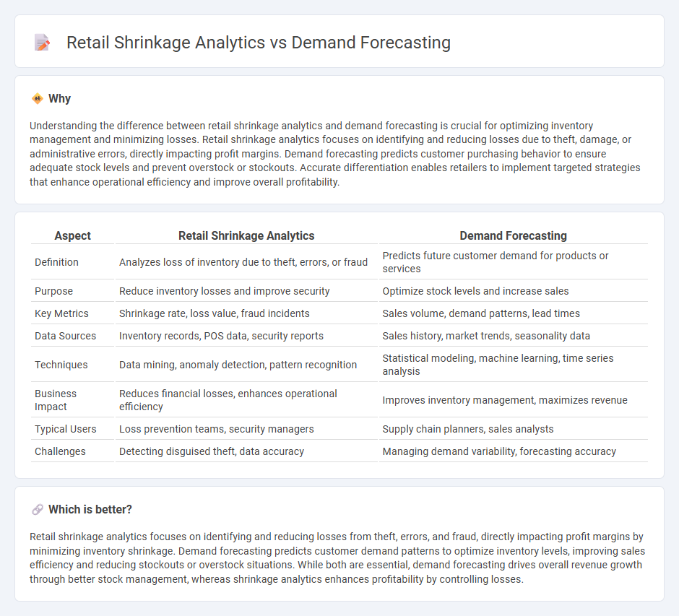
Task: Click cell 'Optimize stock levels and increase sales'
Action: 513,291
